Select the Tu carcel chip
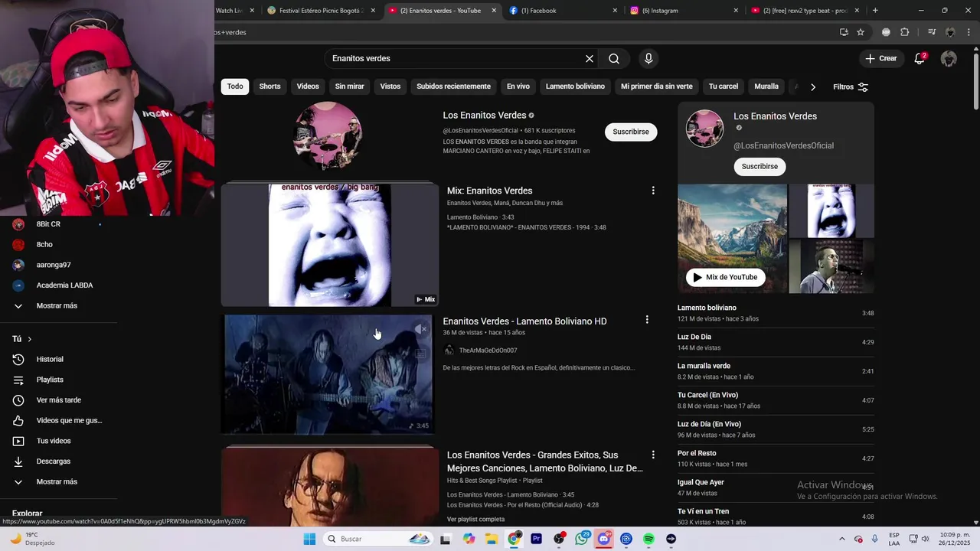This screenshot has height=551, width=980. pos(724,86)
